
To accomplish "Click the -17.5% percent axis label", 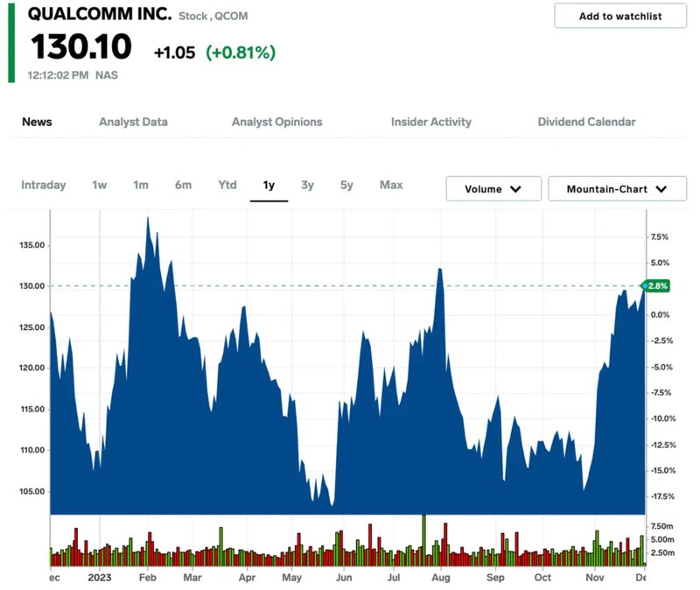I will pos(663,496).
